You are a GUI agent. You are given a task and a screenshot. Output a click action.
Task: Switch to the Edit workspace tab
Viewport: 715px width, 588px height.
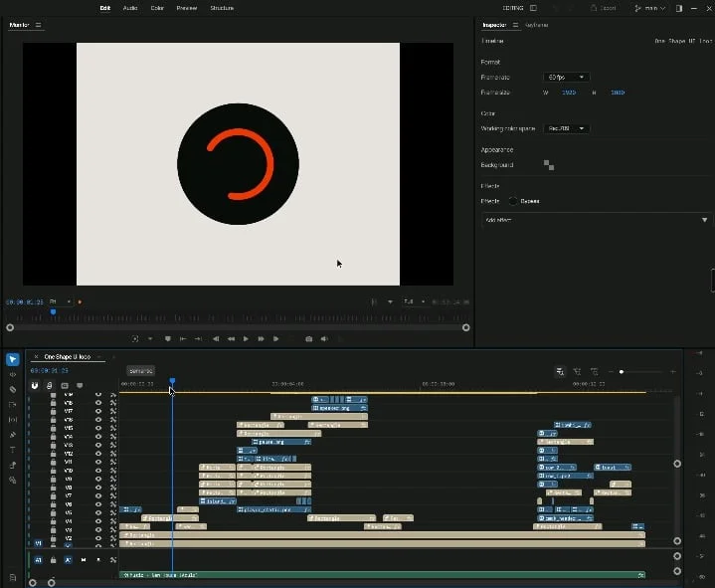click(104, 8)
